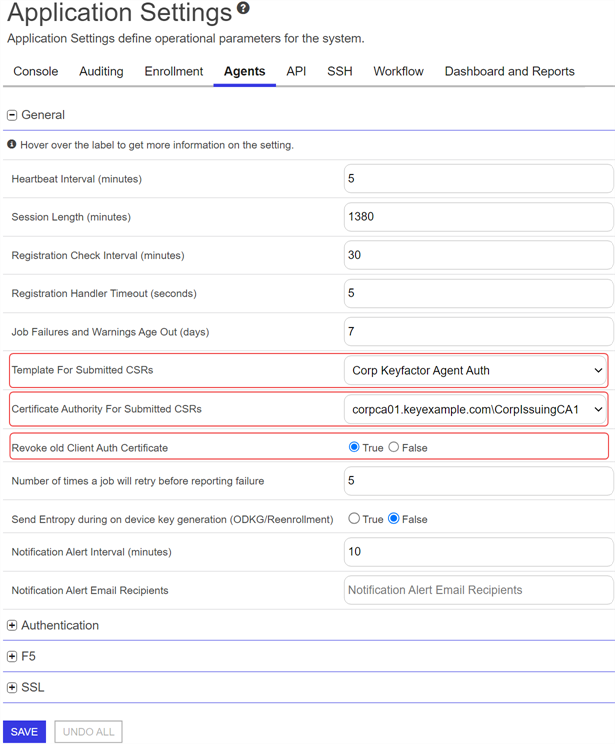
Task: Click the help question mark icon
Action: 243,9
